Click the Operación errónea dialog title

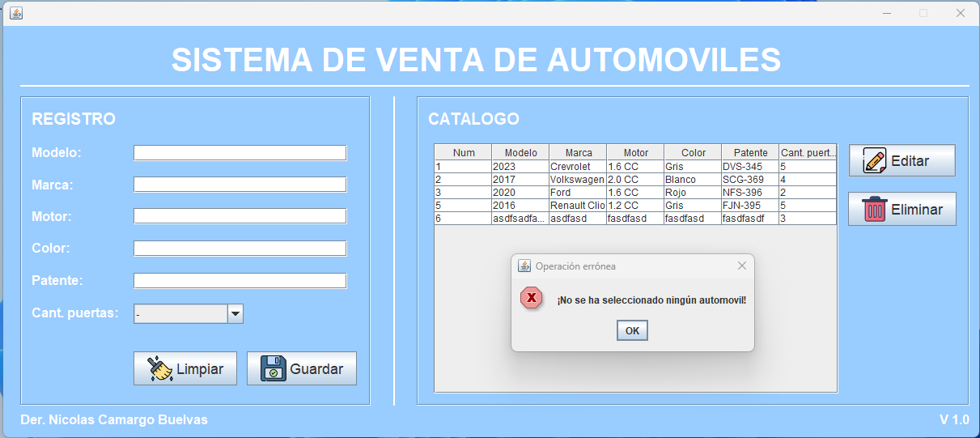coord(575,266)
